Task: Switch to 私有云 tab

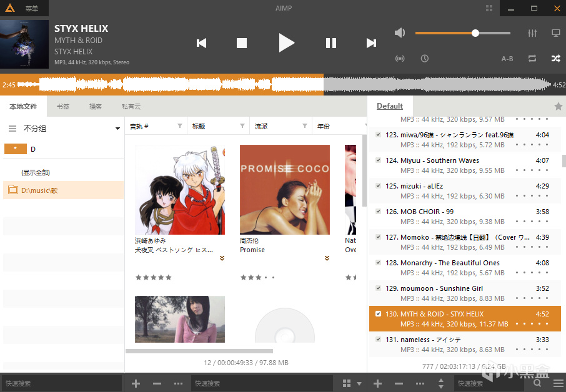Action: click(x=131, y=106)
